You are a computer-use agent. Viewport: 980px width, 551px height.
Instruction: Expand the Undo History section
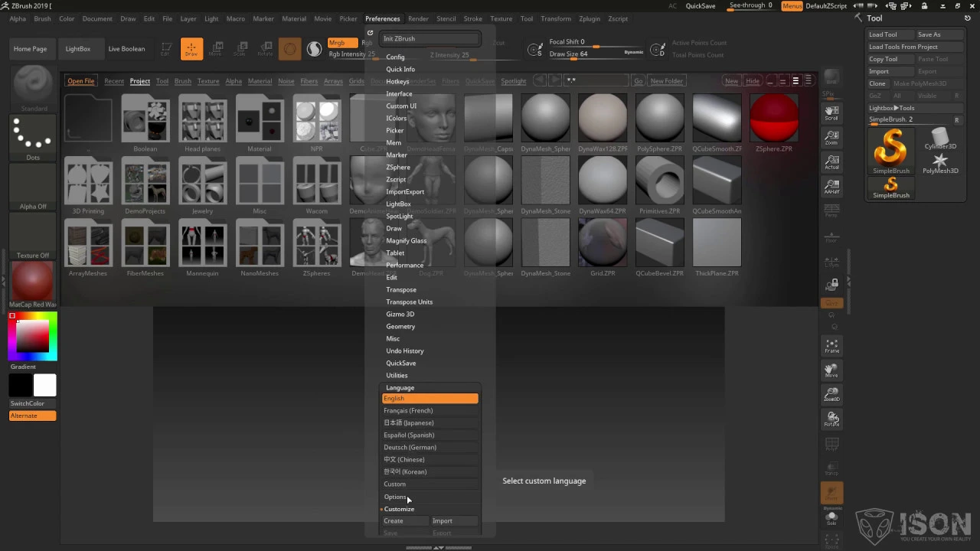tap(404, 350)
